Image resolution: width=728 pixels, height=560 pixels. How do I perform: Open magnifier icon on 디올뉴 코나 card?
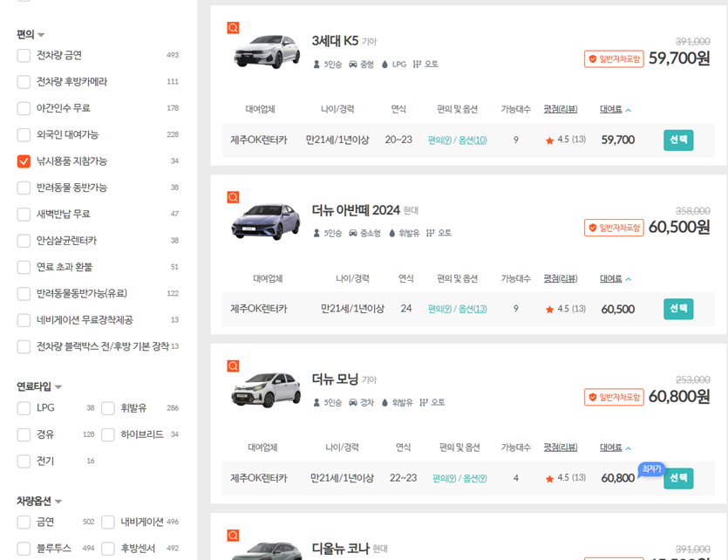[x=233, y=536]
